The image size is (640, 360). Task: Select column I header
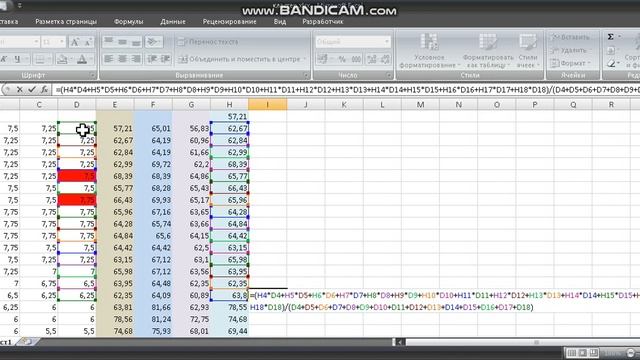267,105
